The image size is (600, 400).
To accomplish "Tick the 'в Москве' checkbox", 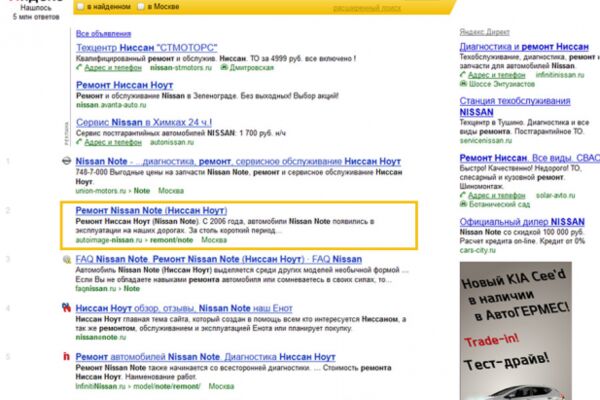I will point(141,7).
